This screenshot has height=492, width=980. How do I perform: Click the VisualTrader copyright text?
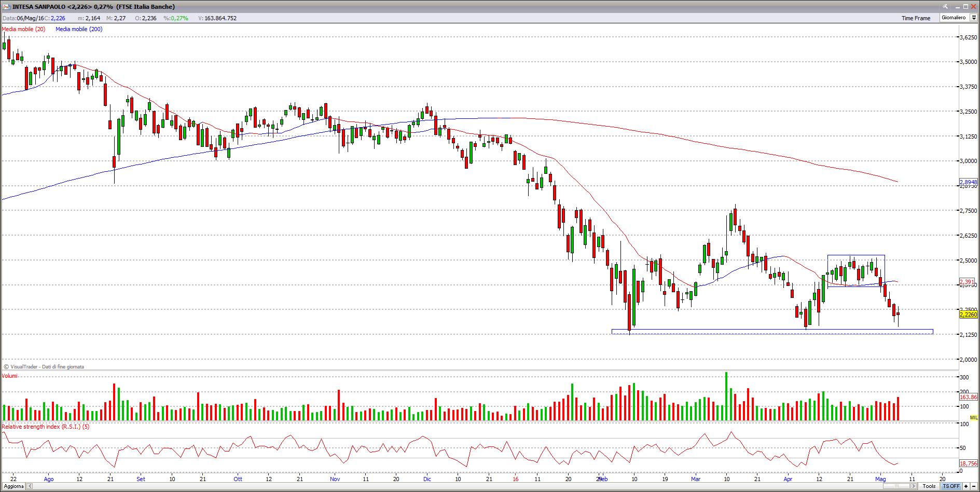click(44, 366)
